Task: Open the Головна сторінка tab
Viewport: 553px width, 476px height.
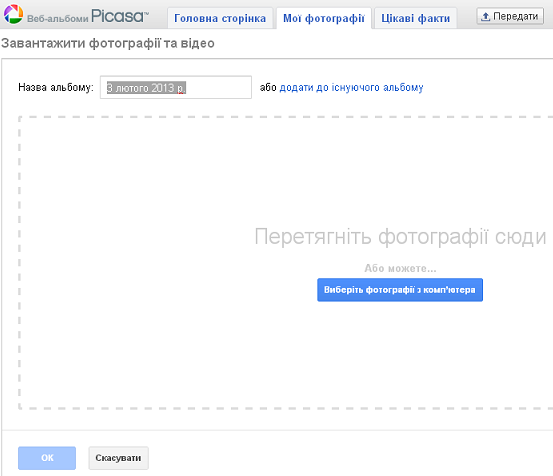Action: click(220, 18)
